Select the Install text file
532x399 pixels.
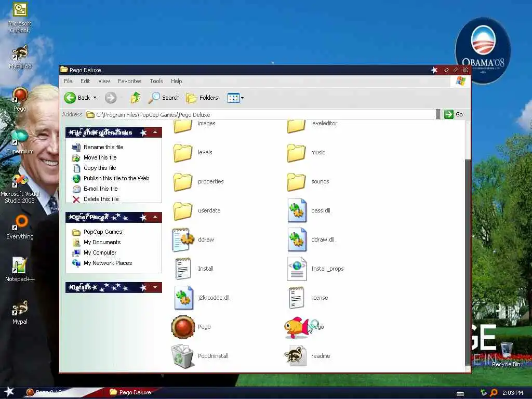point(193,269)
